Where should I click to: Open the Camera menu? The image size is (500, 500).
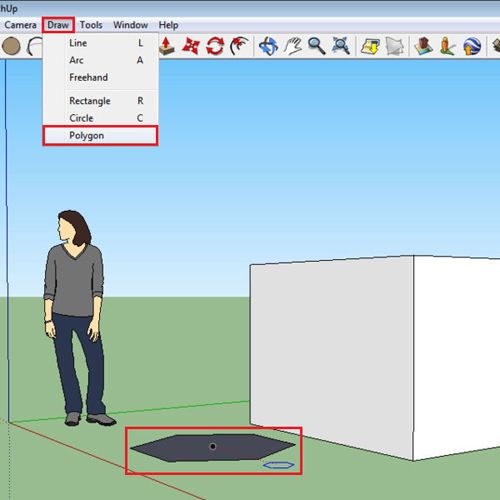pos(20,25)
